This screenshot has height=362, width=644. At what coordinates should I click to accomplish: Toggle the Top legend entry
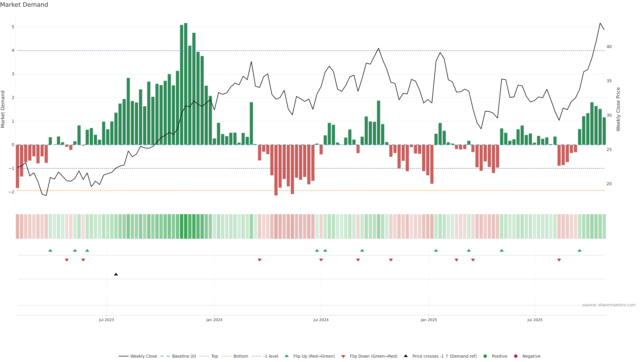214,356
